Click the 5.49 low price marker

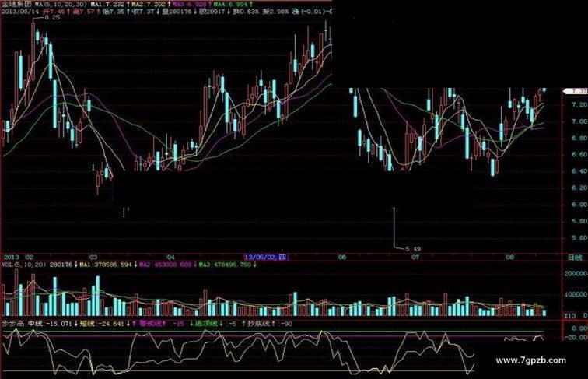413,248
